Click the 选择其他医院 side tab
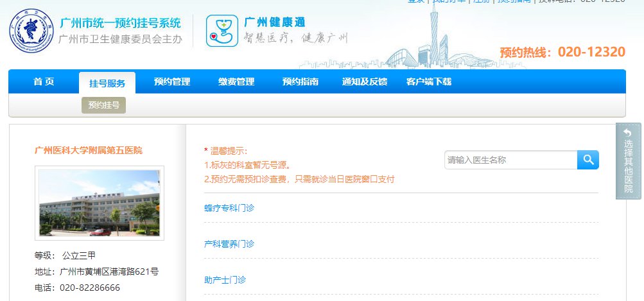644x301 pixels. (x=629, y=161)
